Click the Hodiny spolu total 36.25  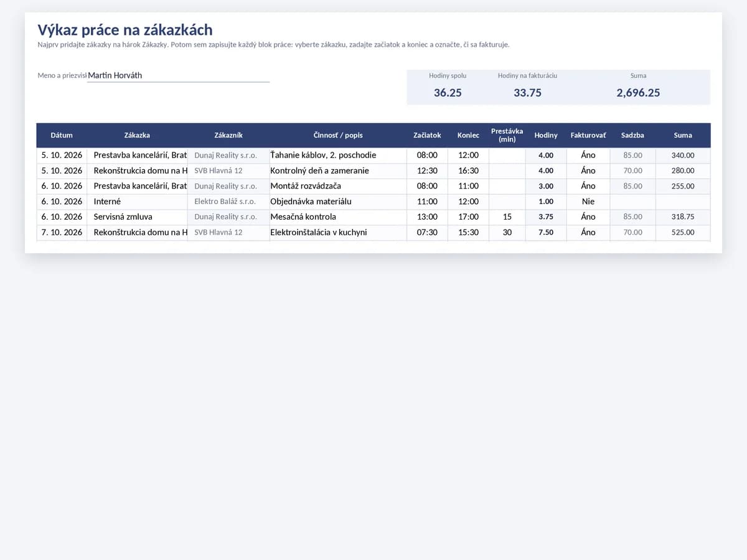pos(448,93)
